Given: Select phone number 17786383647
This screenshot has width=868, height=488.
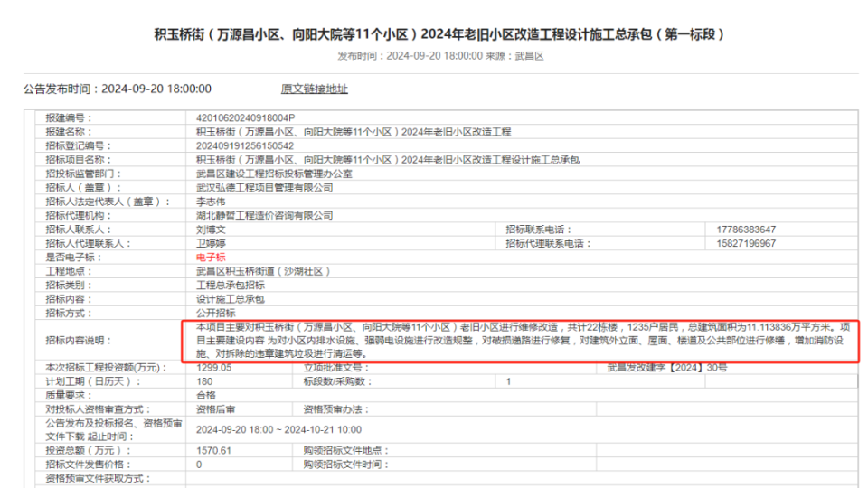Looking at the screenshot, I should (746, 230).
